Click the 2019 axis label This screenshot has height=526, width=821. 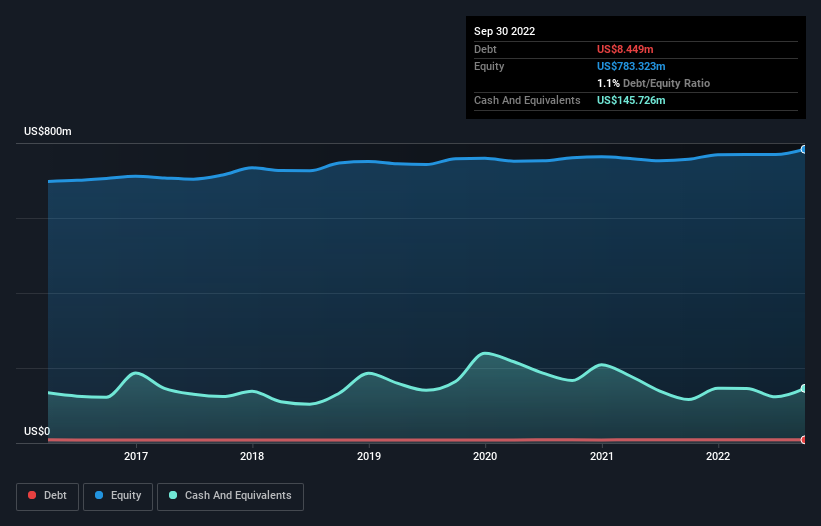coord(369,456)
